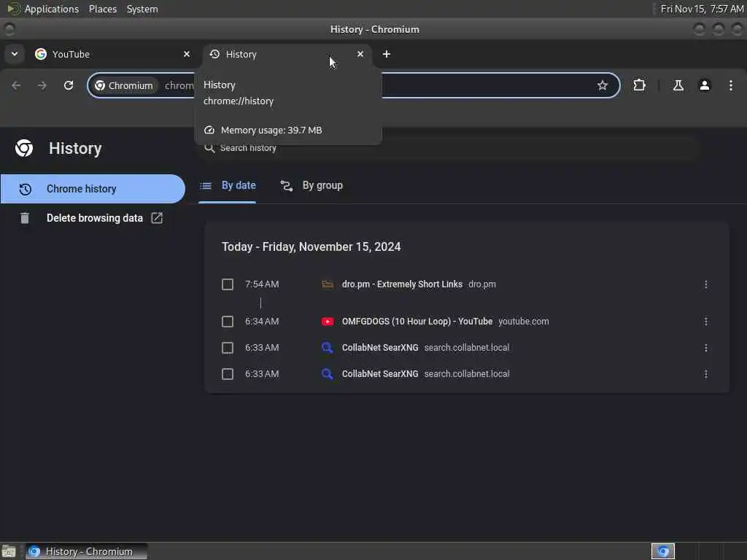
Task: Open the tab search dropdown arrow
Action: [x=15, y=54]
